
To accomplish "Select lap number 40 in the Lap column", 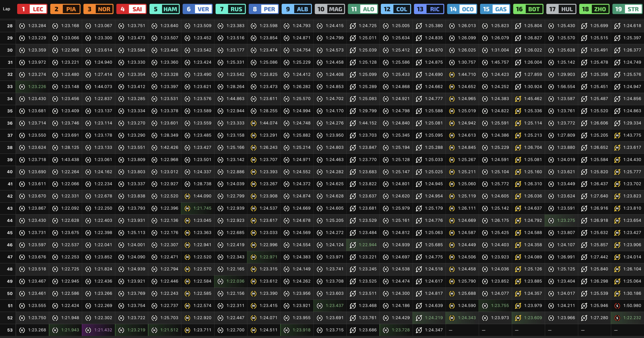I will (10, 172).
